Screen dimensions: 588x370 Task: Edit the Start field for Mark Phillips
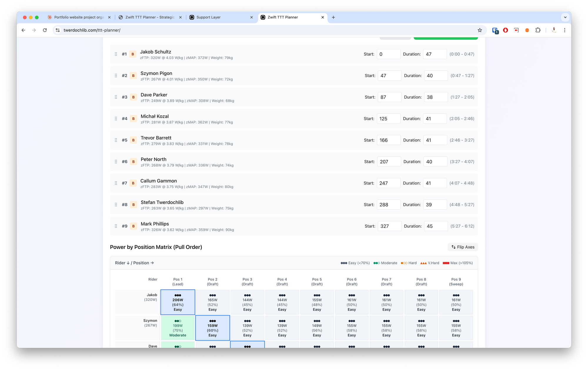point(390,226)
